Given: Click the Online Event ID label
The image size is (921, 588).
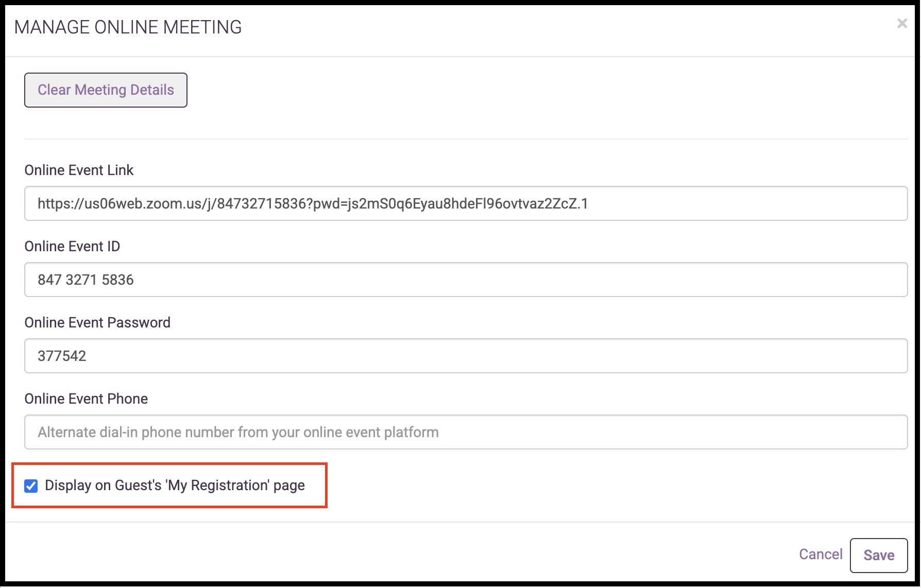Looking at the screenshot, I should point(72,247).
